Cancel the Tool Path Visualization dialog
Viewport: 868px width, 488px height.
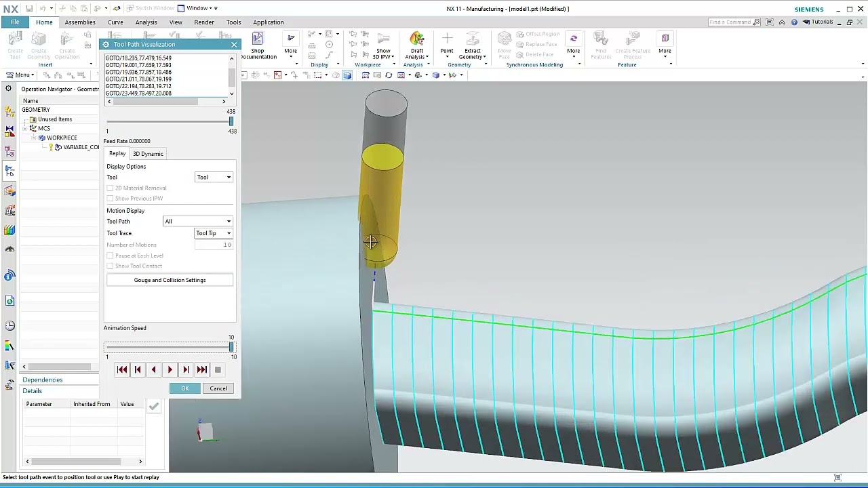(218, 388)
